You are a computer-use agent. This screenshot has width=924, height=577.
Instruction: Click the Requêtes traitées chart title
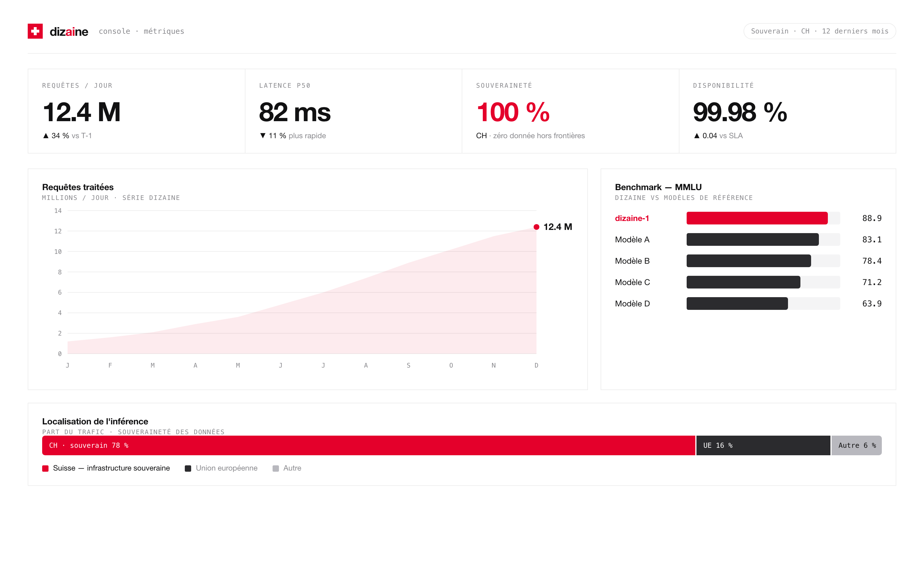point(78,187)
